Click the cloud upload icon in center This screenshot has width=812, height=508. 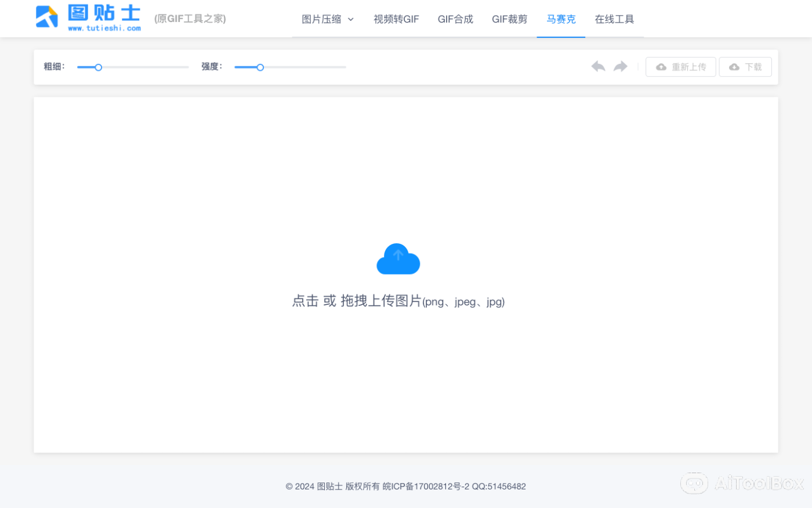click(x=398, y=259)
